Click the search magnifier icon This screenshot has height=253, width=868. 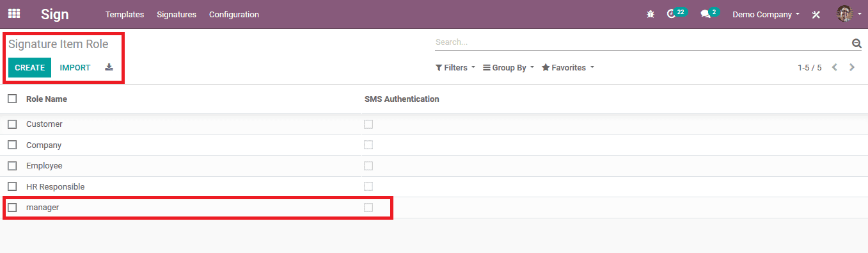856,43
